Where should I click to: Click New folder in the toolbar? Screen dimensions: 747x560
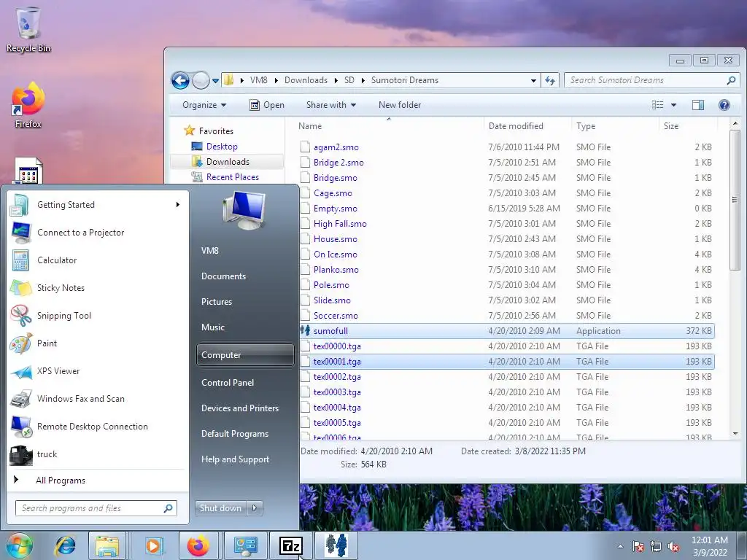pos(400,105)
